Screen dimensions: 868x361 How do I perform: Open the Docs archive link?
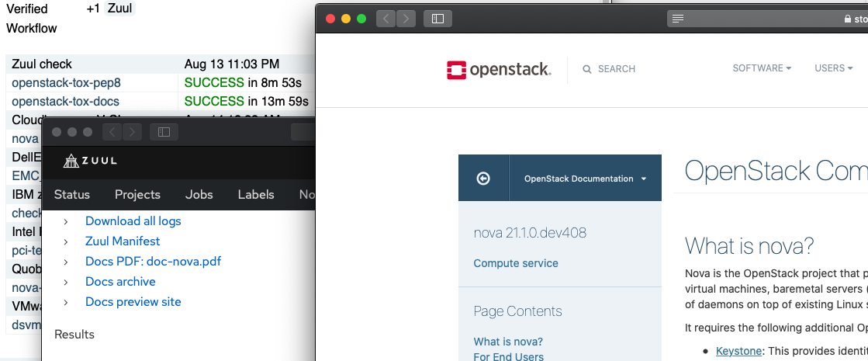(120, 282)
